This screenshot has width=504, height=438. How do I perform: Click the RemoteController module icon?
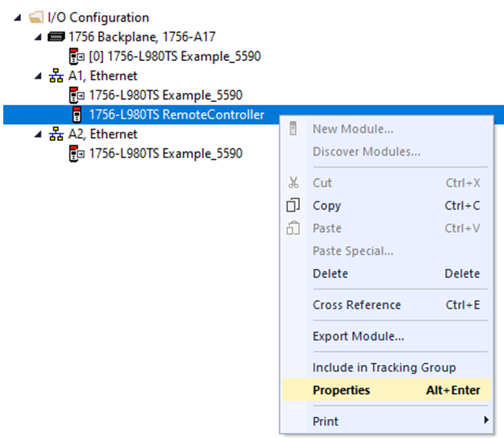(x=77, y=115)
